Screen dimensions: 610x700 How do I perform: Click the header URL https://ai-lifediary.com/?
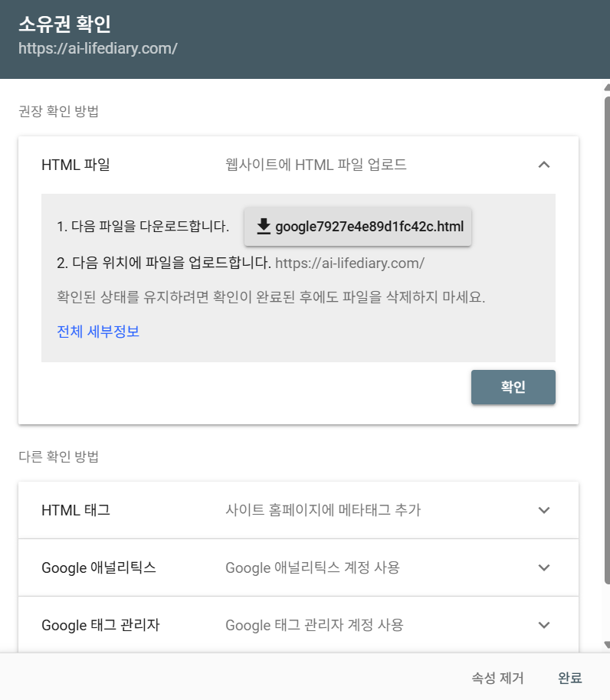pyautogui.click(x=98, y=48)
